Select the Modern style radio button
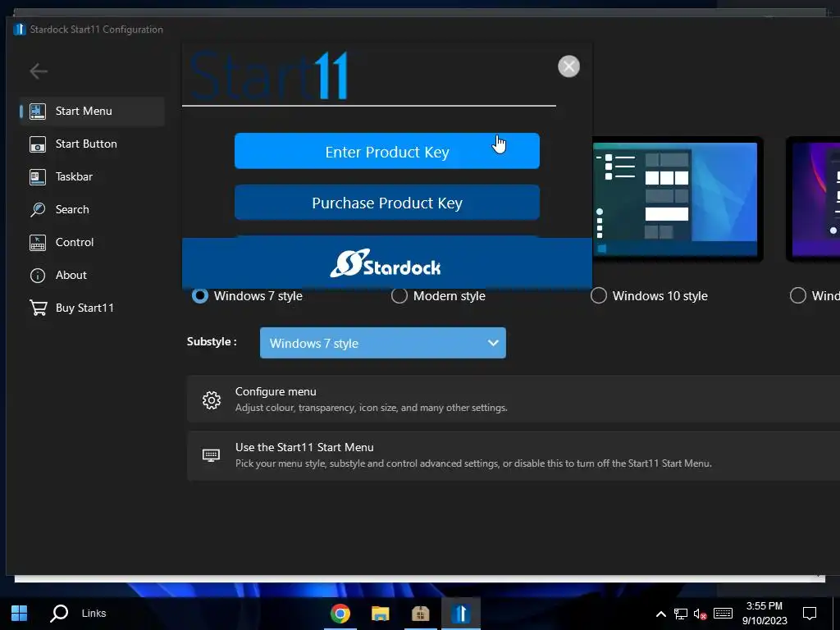Image resolution: width=840 pixels, height=630 pixels. click(x=399, y=295)
